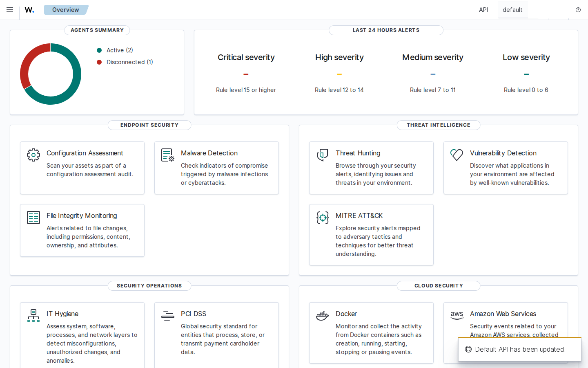Toggle the Disconnected (1) legend entry
This screenshot has width=588, height=368.
pyautogui.click(x=125, y=62)
